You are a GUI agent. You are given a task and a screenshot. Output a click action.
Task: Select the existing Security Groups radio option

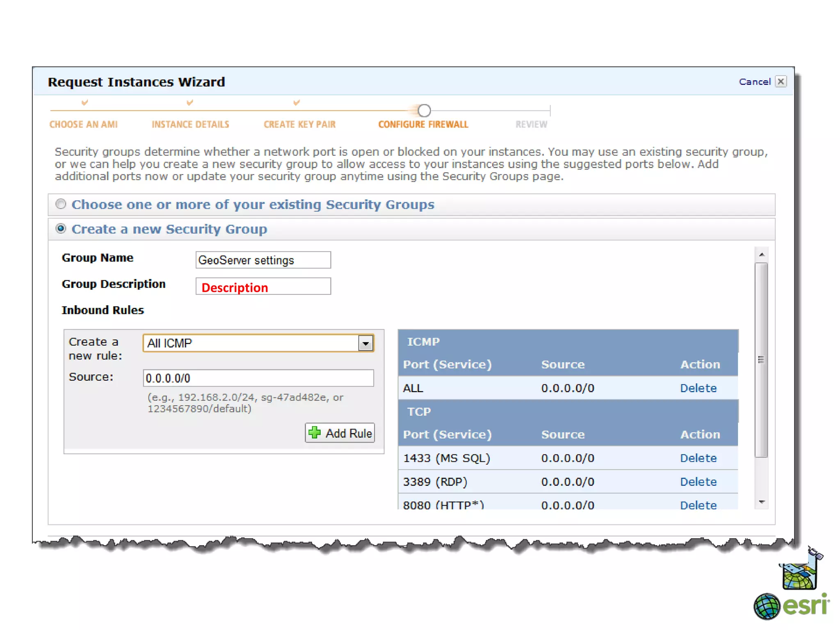click(61, 204)
